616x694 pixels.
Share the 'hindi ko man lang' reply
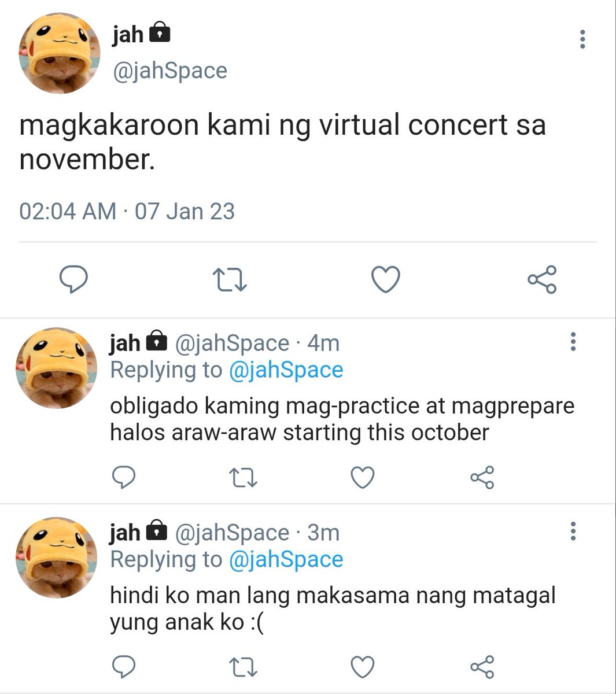[482, 667]
